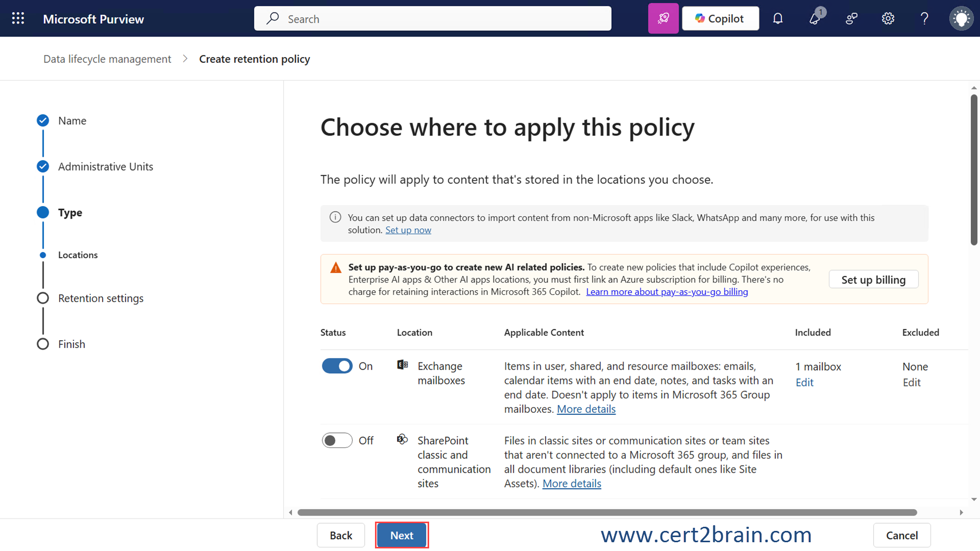
Task: Click the pink rocket icon in header
Action: coord(663,19)
